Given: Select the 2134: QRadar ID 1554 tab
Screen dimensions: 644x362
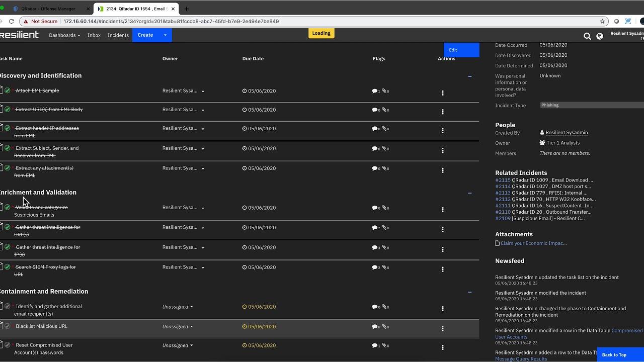Looking at the screenshot, I should [x=136, y=9].
